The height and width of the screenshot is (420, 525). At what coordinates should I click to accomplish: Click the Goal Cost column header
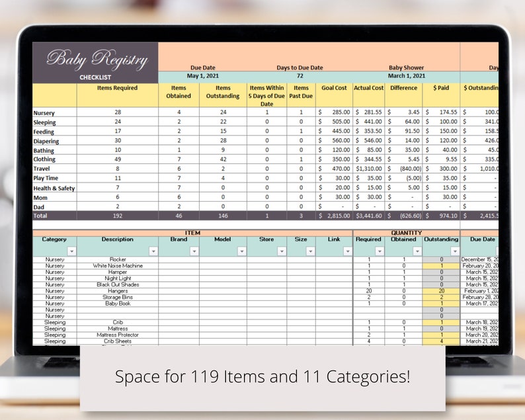pos(334,95)
